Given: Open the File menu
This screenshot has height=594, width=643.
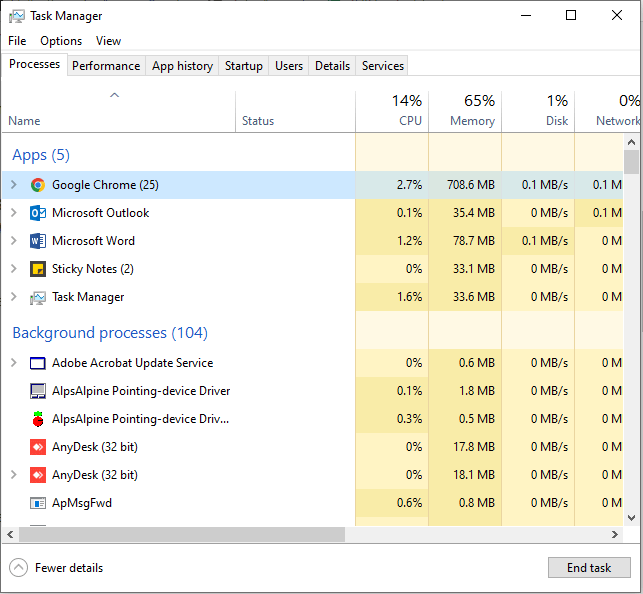Looking at the screenshot, I should 17,41.
